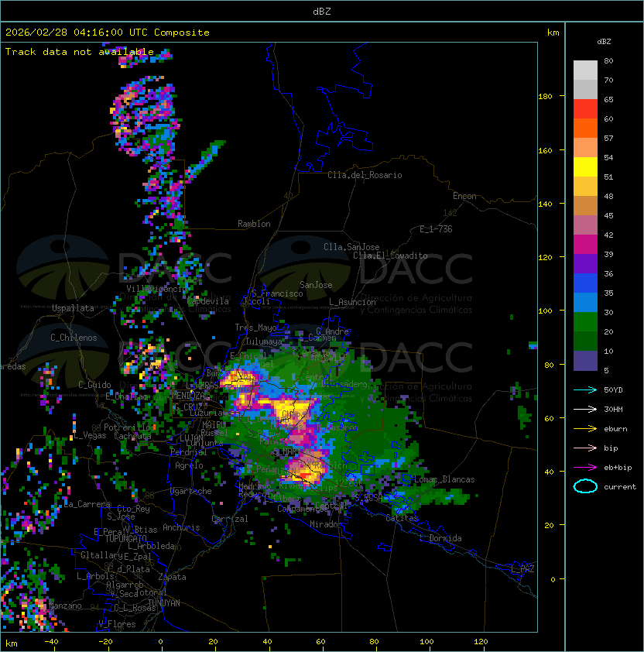This screenshot has height=652, width=644.
Task: Click the 'Carrizal' map label
Action: [x=229, y=519]
